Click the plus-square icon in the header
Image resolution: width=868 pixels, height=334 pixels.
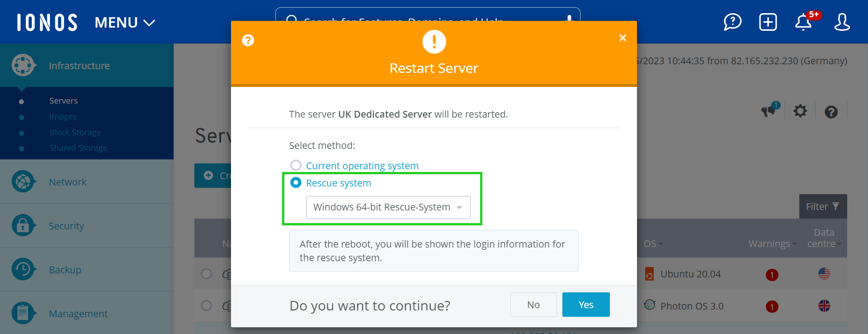(768, 22)
